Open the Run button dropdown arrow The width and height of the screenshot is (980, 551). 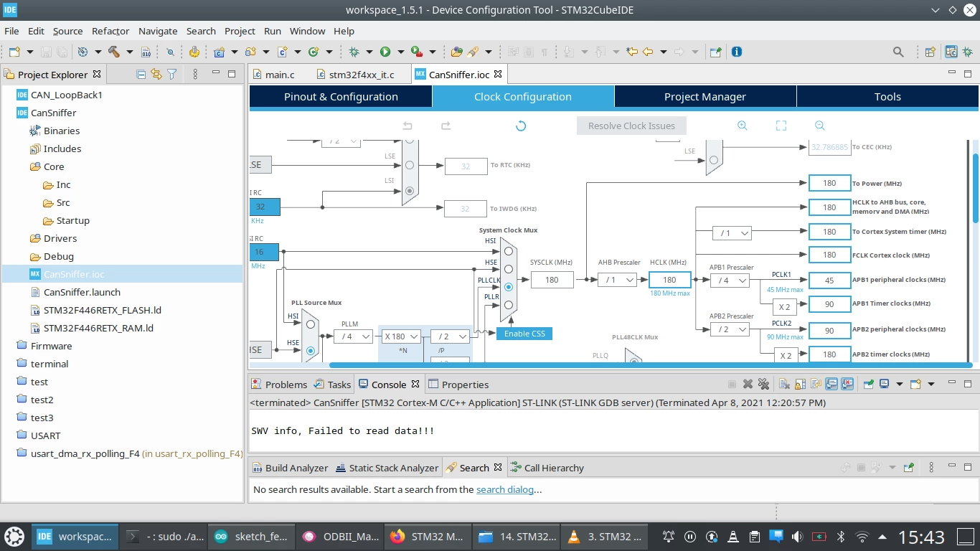coord(400,52)
